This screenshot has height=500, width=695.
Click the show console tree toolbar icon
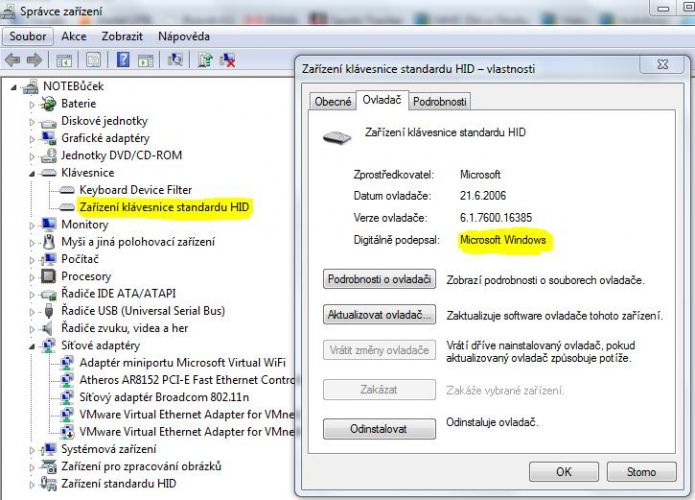64,60
